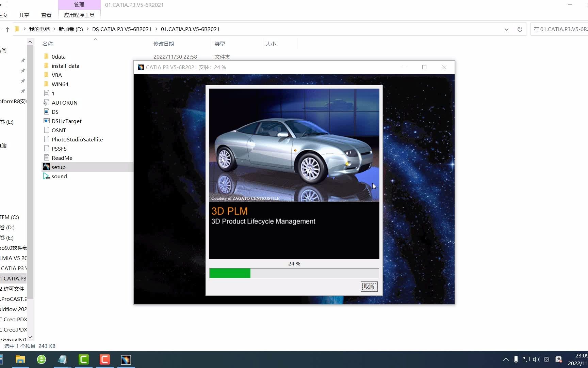
Task: Open the green browser taskbar icon
Action: [42, 359]
